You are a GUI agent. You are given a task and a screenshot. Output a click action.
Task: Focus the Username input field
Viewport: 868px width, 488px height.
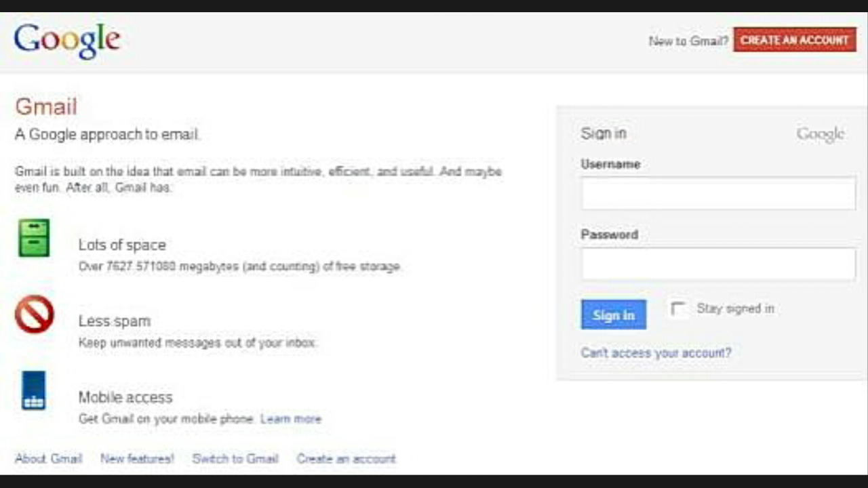717,194
